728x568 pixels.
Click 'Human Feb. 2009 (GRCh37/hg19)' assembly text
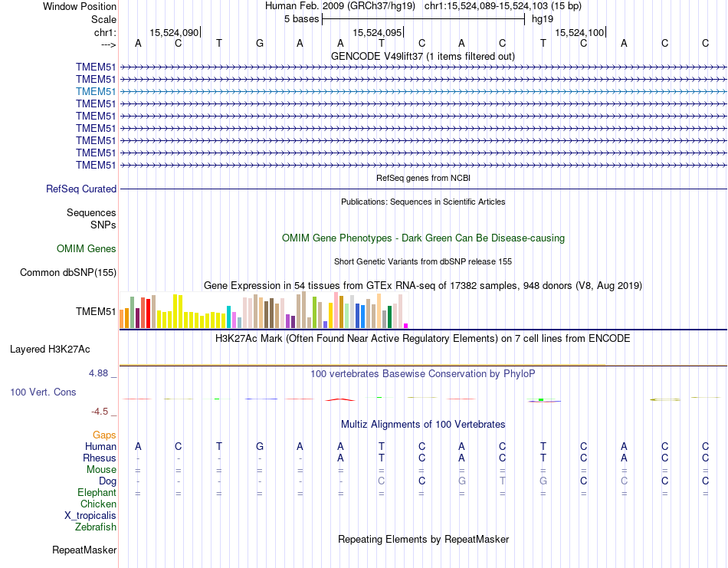tap(341, 6)
